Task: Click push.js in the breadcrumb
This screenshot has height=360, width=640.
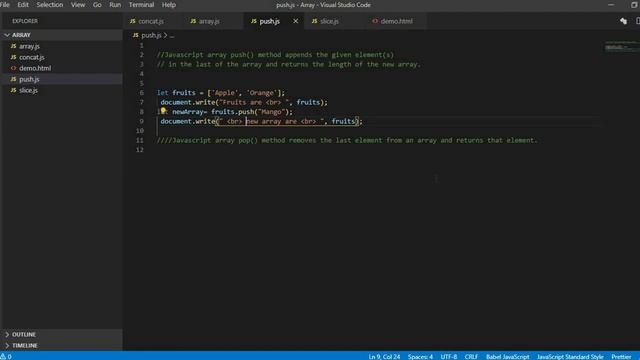Action: coord(151,36)
